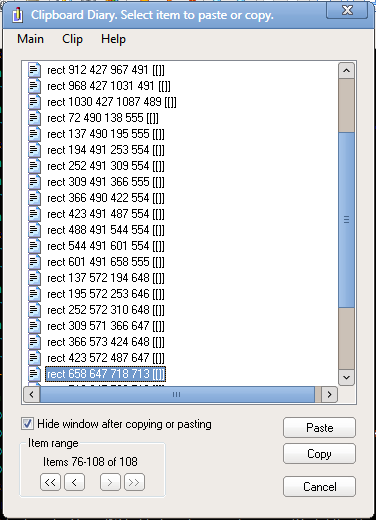Select item rect 1030 427 1087 489
The height and width of the screenshot is (520, 376).
(x=112, y=102)
